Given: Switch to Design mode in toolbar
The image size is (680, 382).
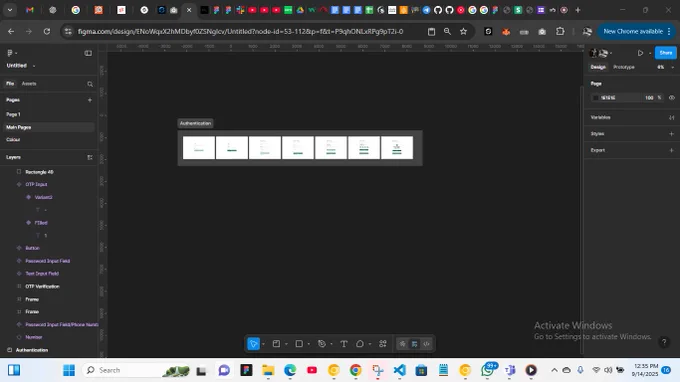Looking at the screenshot, I should 415,344.
